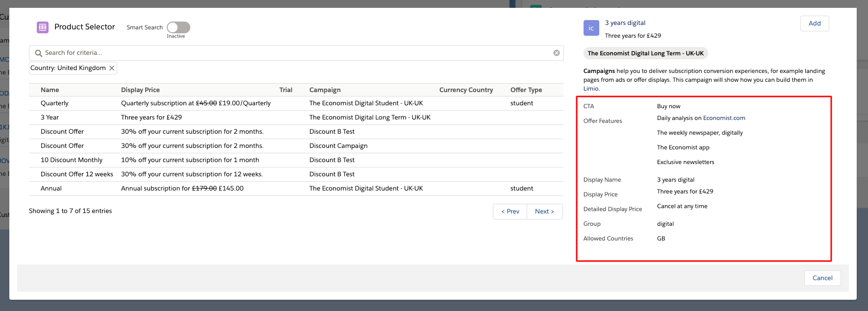
Task: Click 'Discount Campaign' campaign cell
Action: click(x=338, y=146)
